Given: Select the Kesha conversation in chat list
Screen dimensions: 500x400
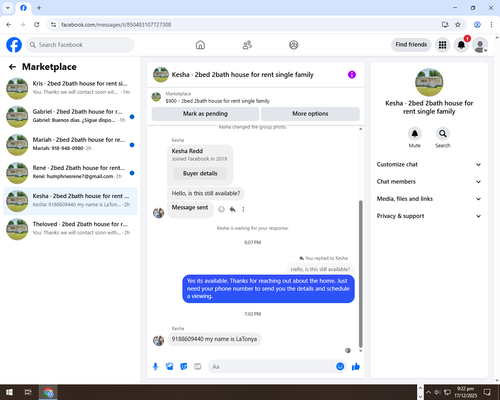Looking at the screenshot, I should (70, 201).
